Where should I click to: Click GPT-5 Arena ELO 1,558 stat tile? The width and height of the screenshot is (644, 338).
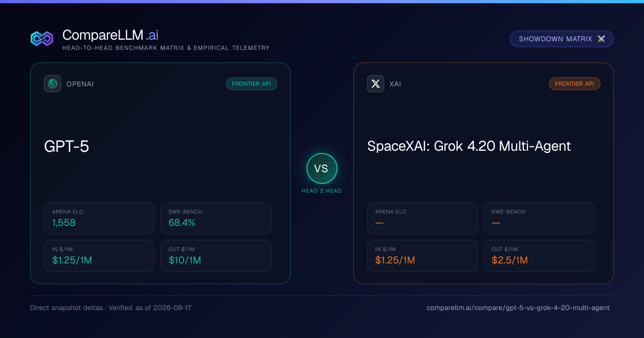99,218
